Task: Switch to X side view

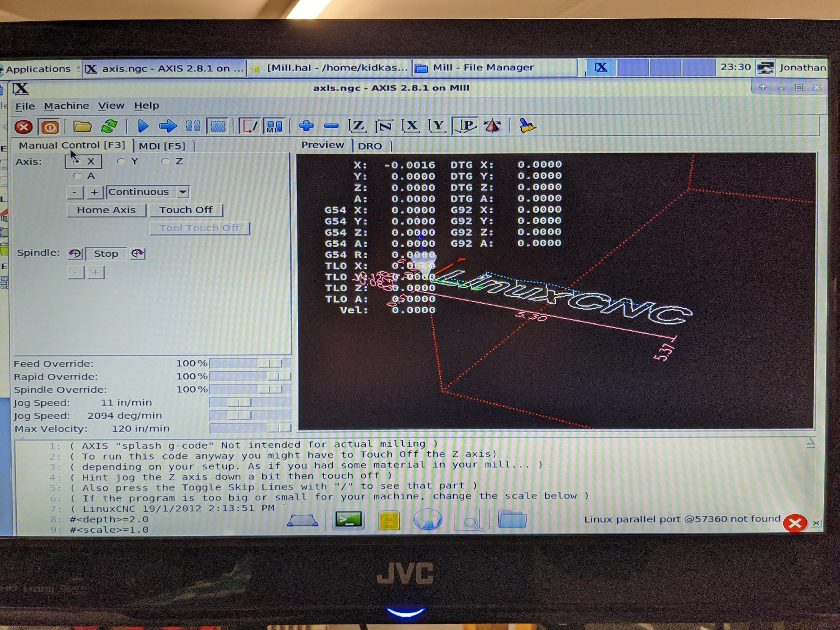Action: coord(410,126)
